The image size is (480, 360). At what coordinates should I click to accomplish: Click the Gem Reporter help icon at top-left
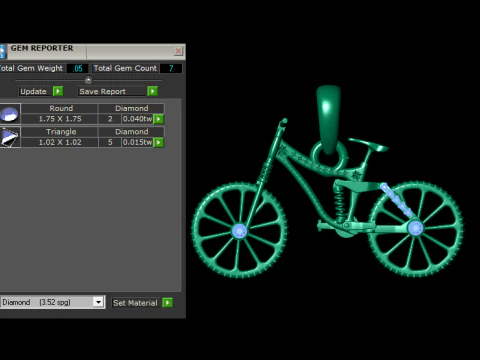point(3,51)
